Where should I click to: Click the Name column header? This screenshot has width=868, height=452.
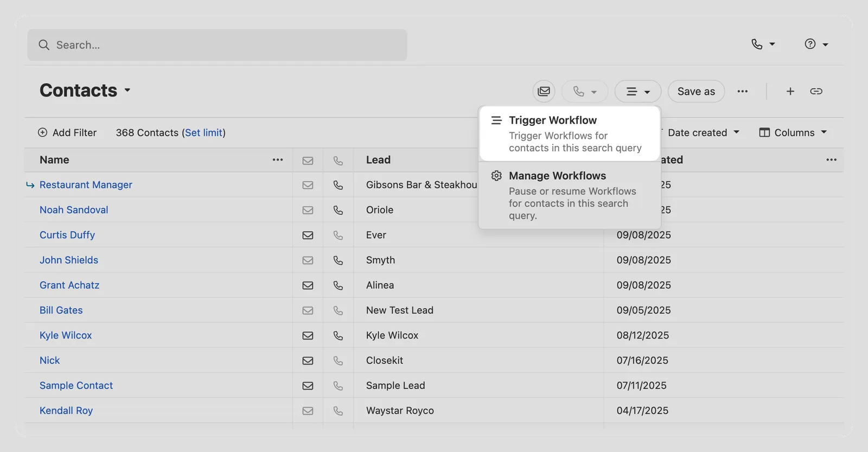(54, 160)
